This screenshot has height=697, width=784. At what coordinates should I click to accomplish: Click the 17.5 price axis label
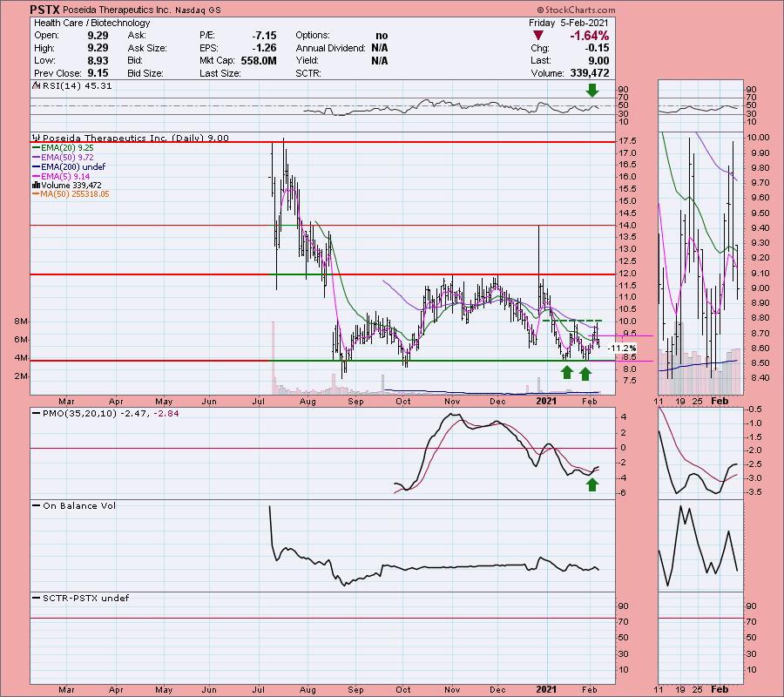point(627,141)
